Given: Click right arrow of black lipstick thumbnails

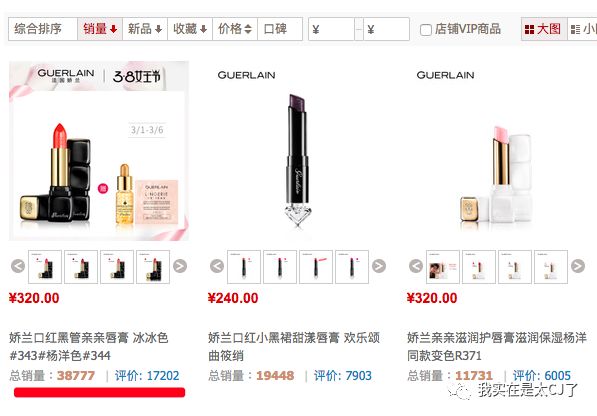Looking at the screenshot, I should pos(379,266).
